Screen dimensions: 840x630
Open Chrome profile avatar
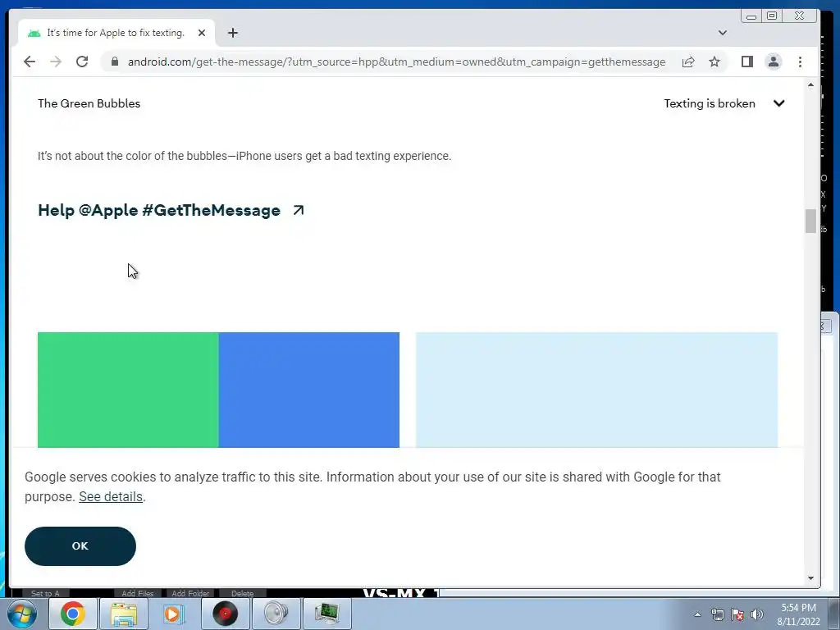(774, 62)
